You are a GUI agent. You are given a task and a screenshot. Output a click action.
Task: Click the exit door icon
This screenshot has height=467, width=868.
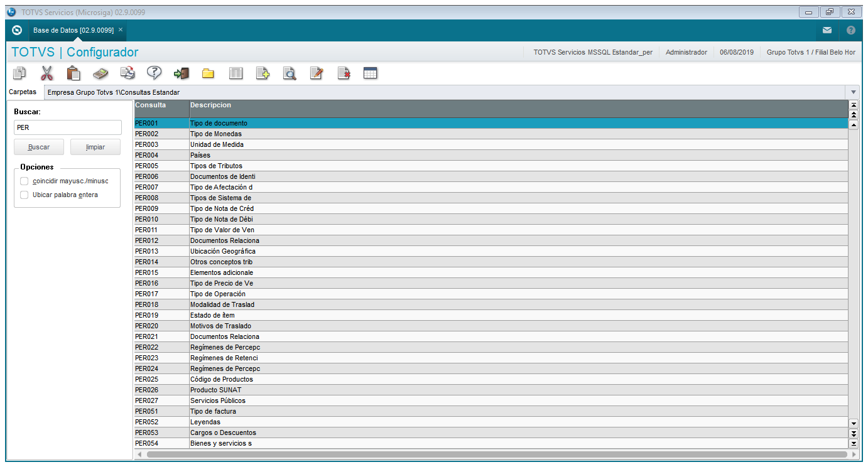click(x=182, y=73)
